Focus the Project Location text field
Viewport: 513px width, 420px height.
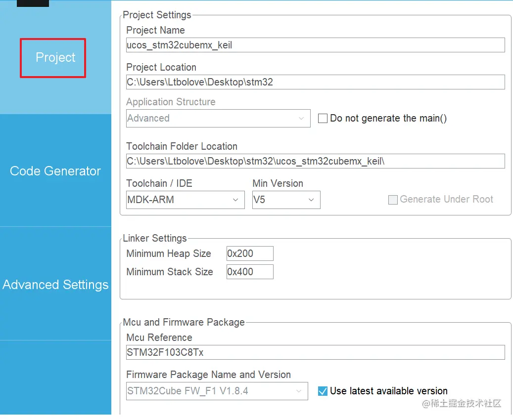(x=315, y=82)
